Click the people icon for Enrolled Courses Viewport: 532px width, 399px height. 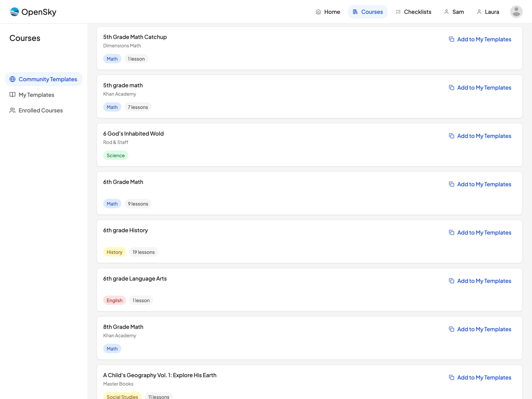[13, 110]
